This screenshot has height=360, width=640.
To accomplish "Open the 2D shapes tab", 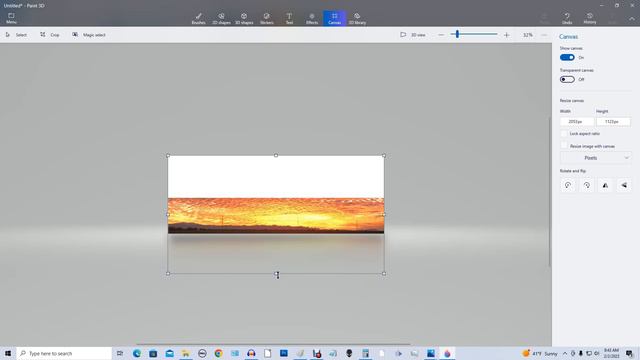I will tap(221, 18).
